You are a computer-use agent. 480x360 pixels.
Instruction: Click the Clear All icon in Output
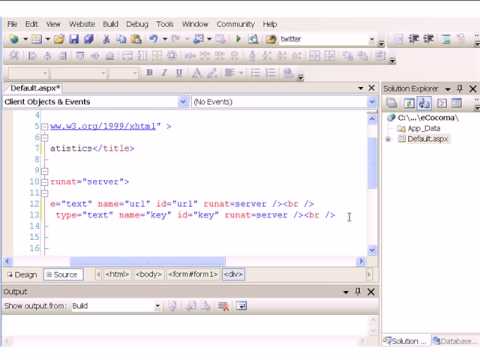coord(223,306)
